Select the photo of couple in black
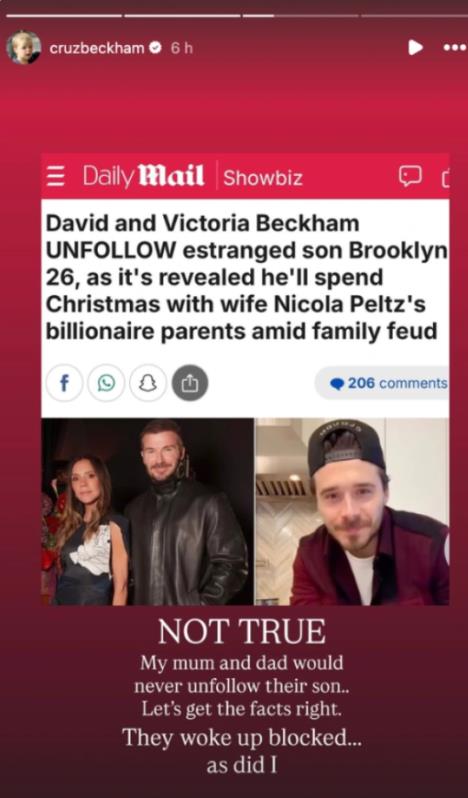Viewport: 468px width, 798px height. click(148, 511)
